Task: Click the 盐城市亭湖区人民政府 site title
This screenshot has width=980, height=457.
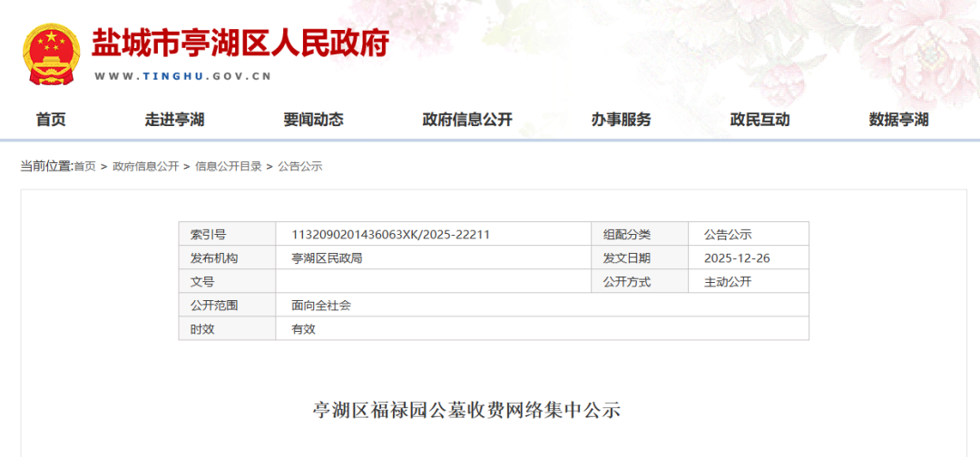Action: click(240, 43)
